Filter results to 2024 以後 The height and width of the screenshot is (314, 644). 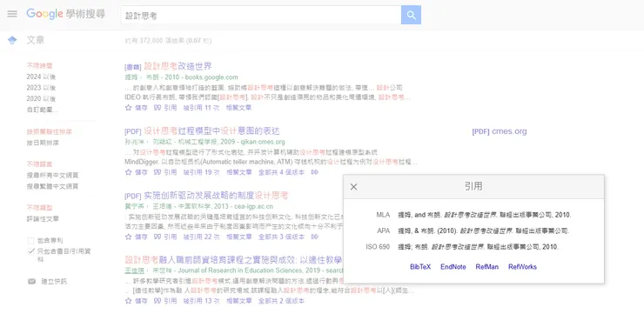[x=41, y=77]
